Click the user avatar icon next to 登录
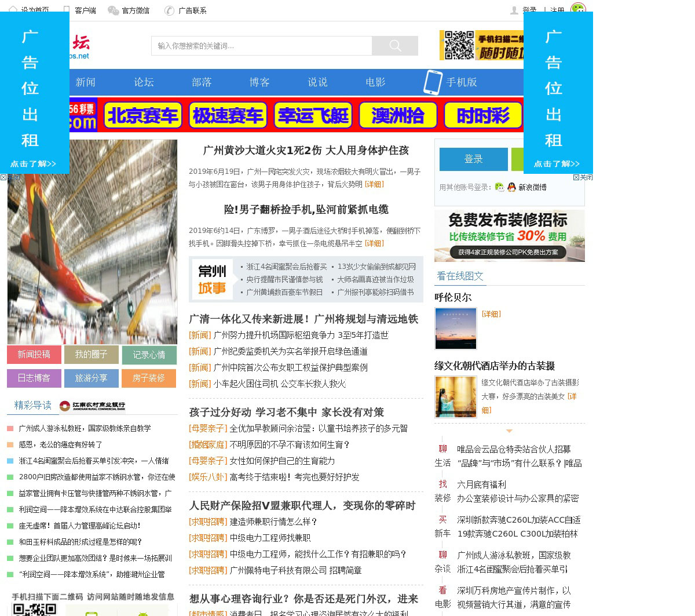 [514, 10]
